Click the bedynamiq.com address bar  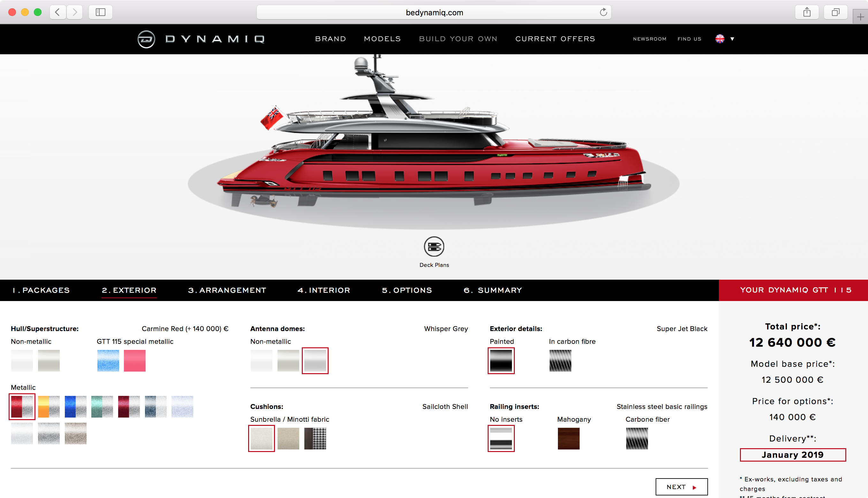[434, 12]
